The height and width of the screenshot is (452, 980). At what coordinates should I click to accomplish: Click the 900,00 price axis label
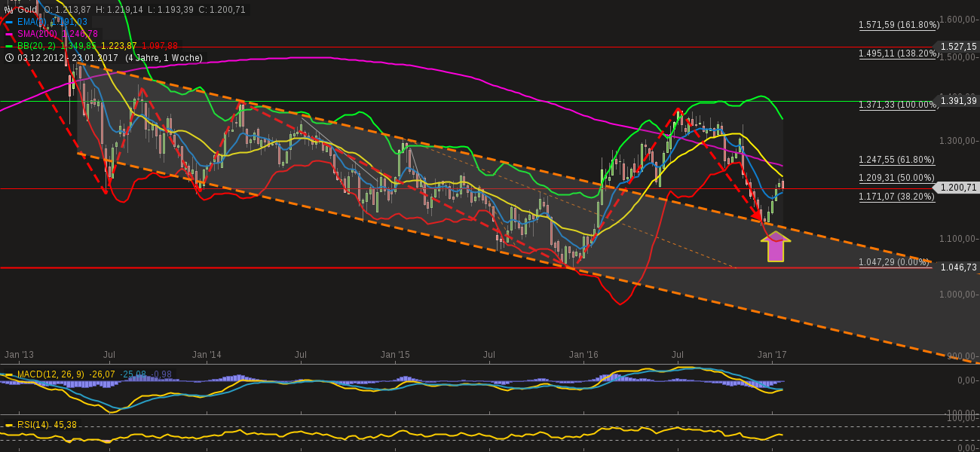coord(963,356)
